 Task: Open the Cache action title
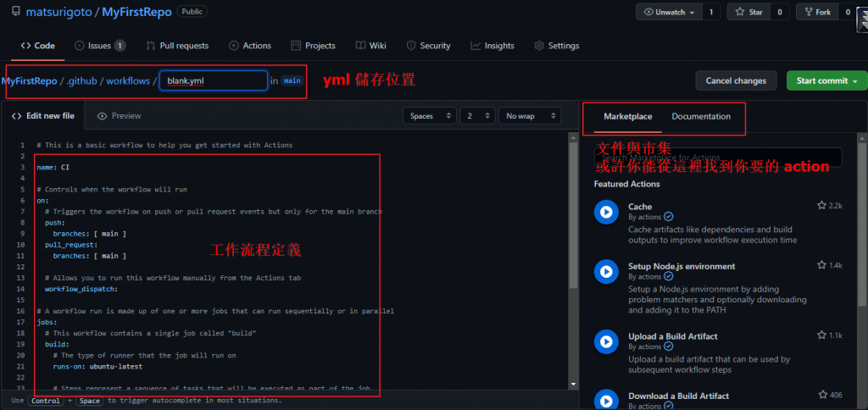point(640,207)
